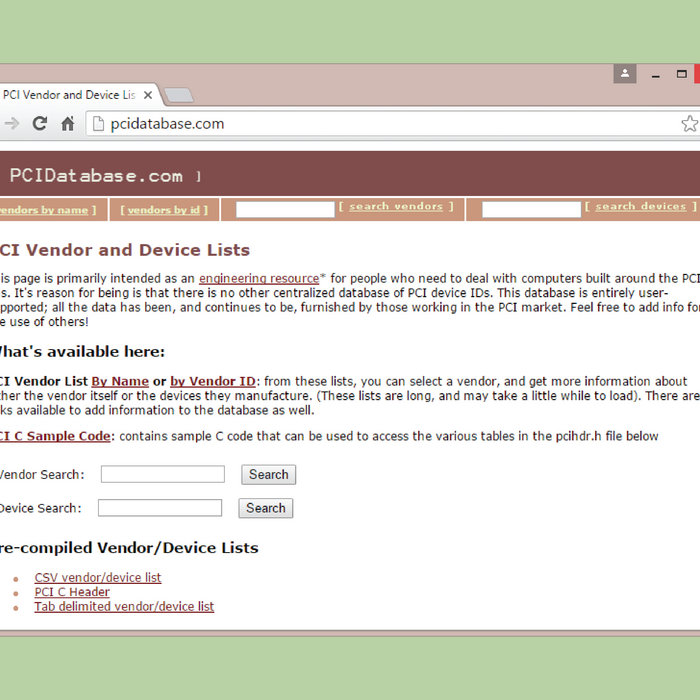Viewport: 700px width, 700px height.
Task: Click the Device Search text field
Action: [x=160, y=508]
